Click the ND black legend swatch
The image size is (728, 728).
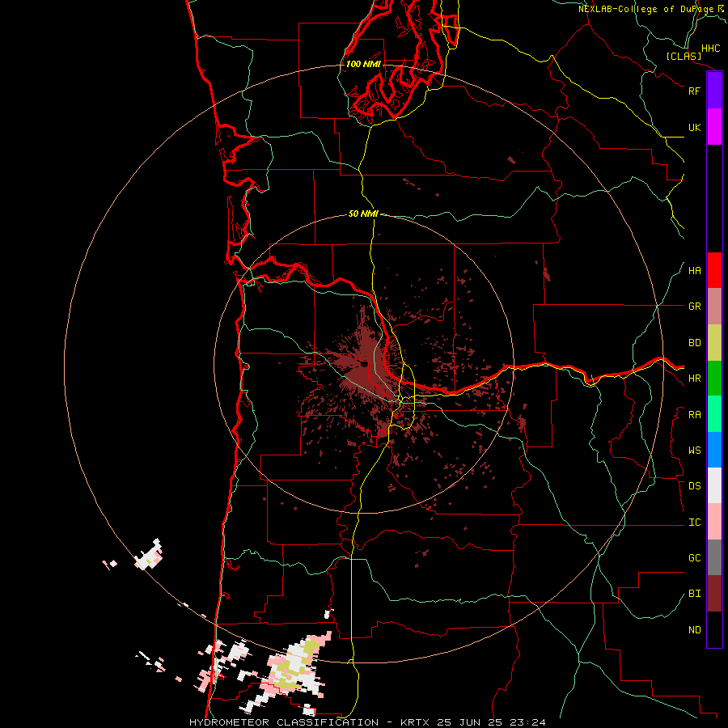tap(714, 629)
